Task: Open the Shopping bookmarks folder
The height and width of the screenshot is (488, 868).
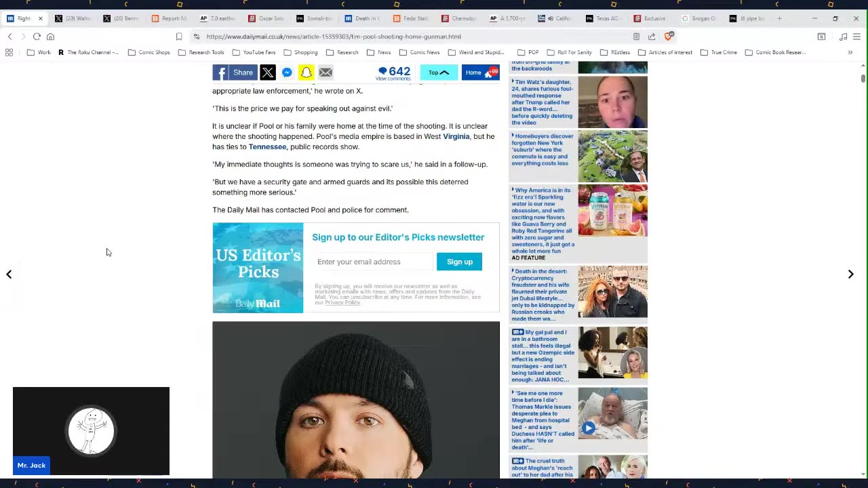Action: pos(300,52)
